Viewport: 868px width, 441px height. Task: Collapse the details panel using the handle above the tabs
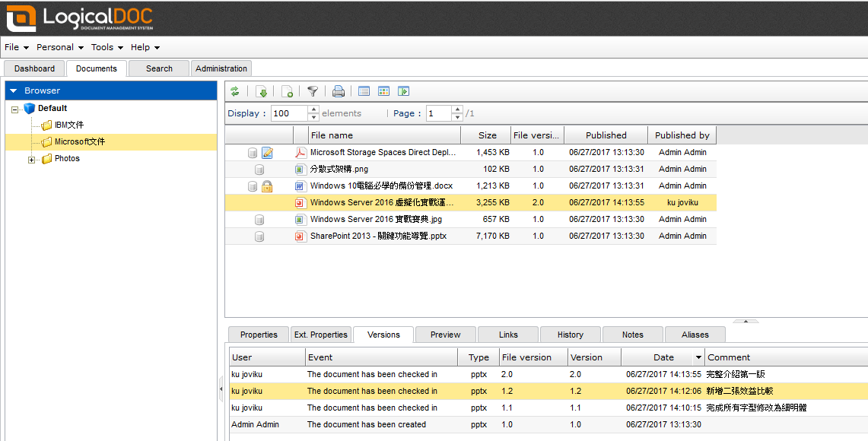coord(746,321)
